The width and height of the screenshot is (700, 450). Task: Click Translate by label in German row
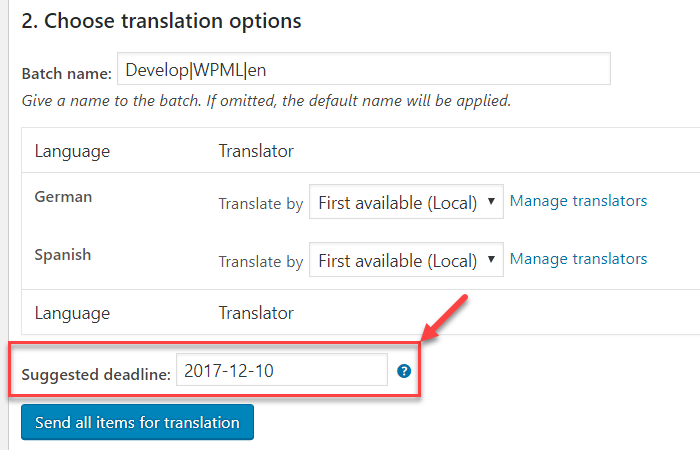(x=261, y=204)
